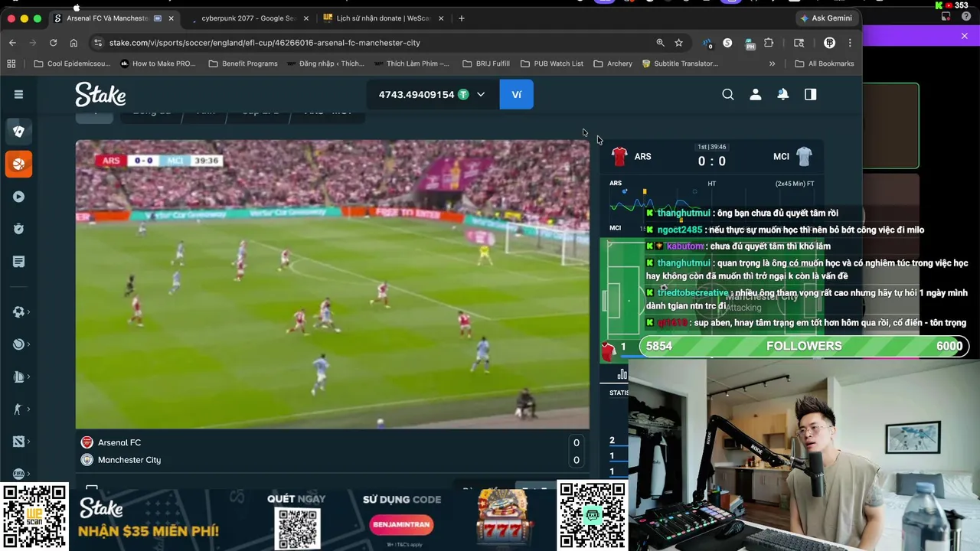Image resolution: width=980 pixels, height=551 pixels.
Task: Click the zoom magnifier icon in address bar
Action: click(660, 43)
